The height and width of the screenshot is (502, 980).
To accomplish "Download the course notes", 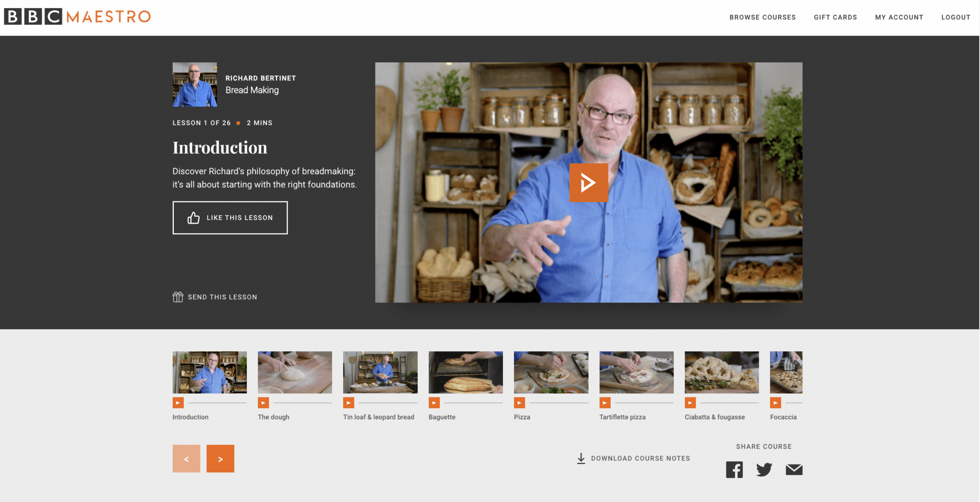I will coord(633,458).
